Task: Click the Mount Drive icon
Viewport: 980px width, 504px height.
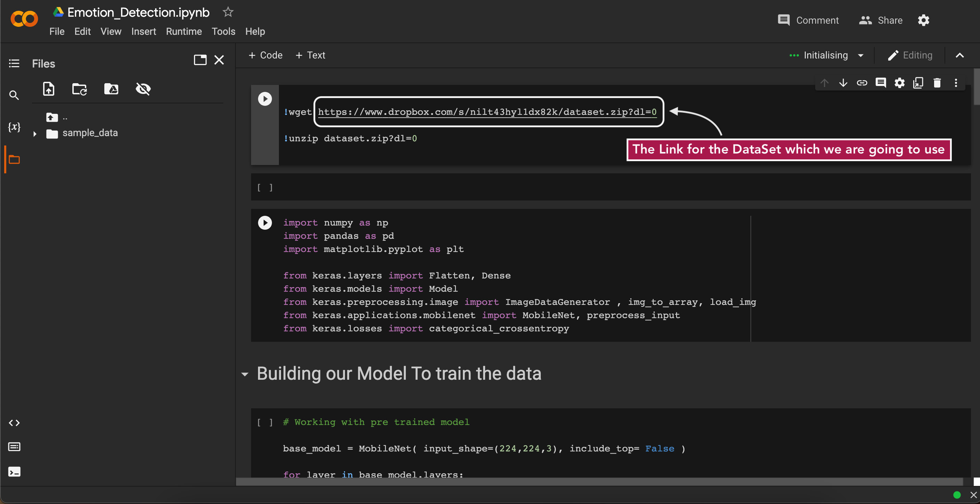Action: [111, 89]
